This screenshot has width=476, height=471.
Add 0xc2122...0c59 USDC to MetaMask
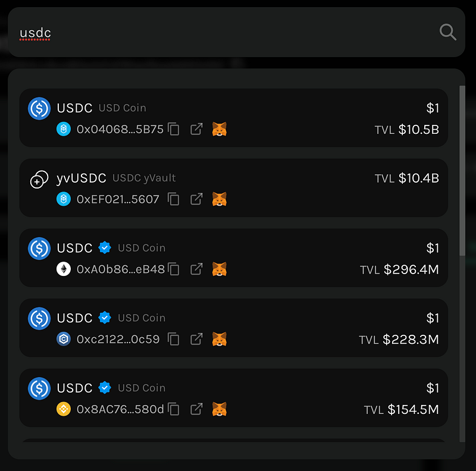pyautogui.click(x=219, y=340)
